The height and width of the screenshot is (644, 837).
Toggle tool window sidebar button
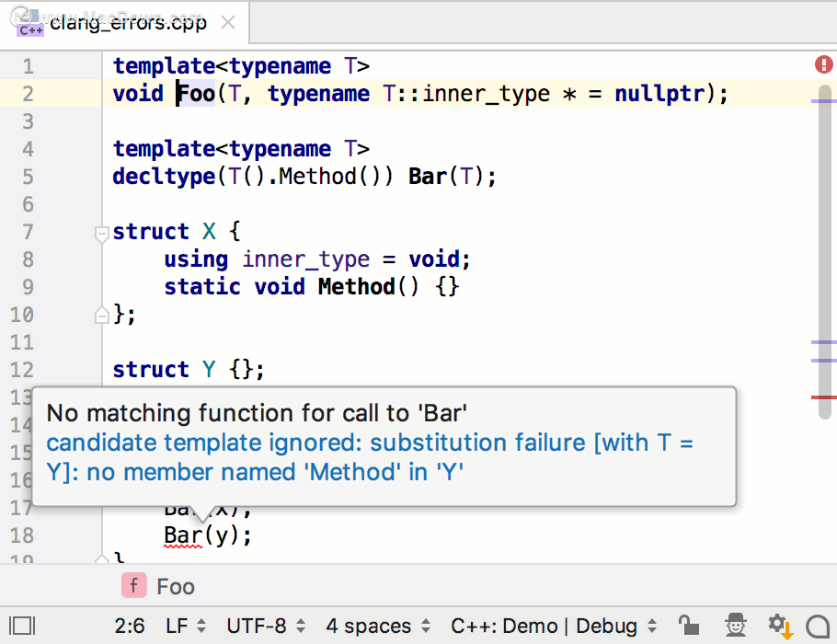tap(22, 626)
